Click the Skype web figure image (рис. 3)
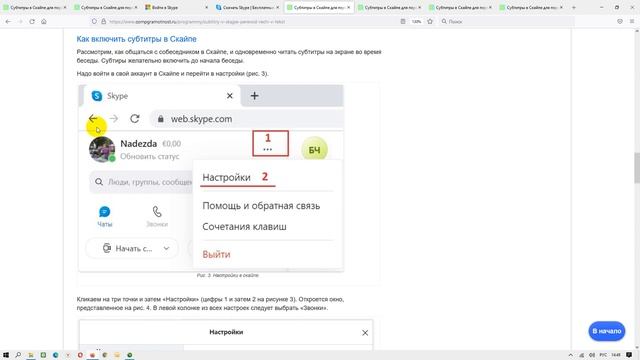 [211, 178]
